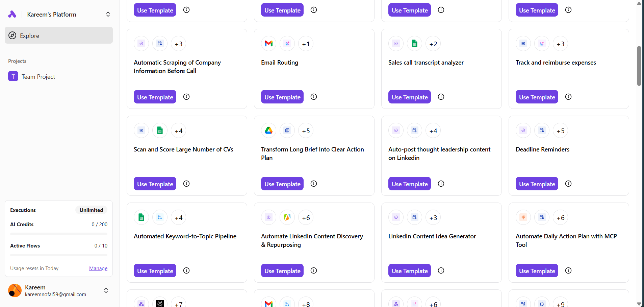The image size is (644, 307).
Task: View info for LinkedIn Content Idea Generator
Action: 441,270
